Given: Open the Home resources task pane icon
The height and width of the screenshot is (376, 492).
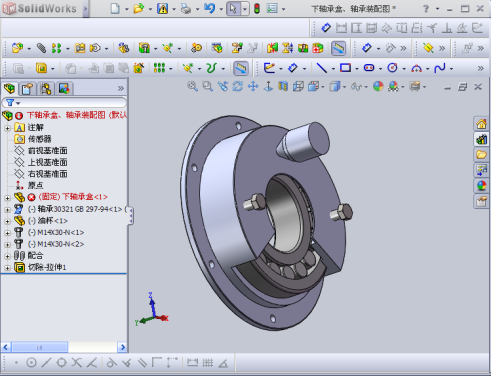Looking at the screenshot, I should point(481,124).
